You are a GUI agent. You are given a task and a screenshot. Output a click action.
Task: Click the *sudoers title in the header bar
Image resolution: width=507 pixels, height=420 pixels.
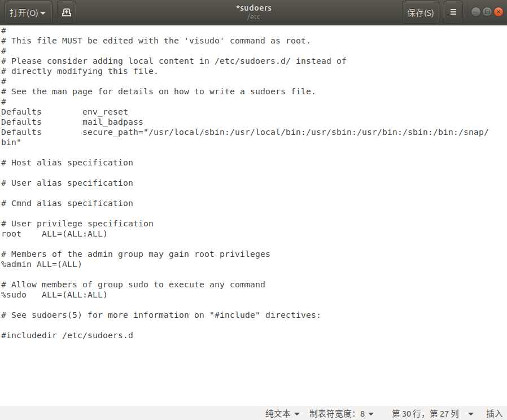coord(253,8)
